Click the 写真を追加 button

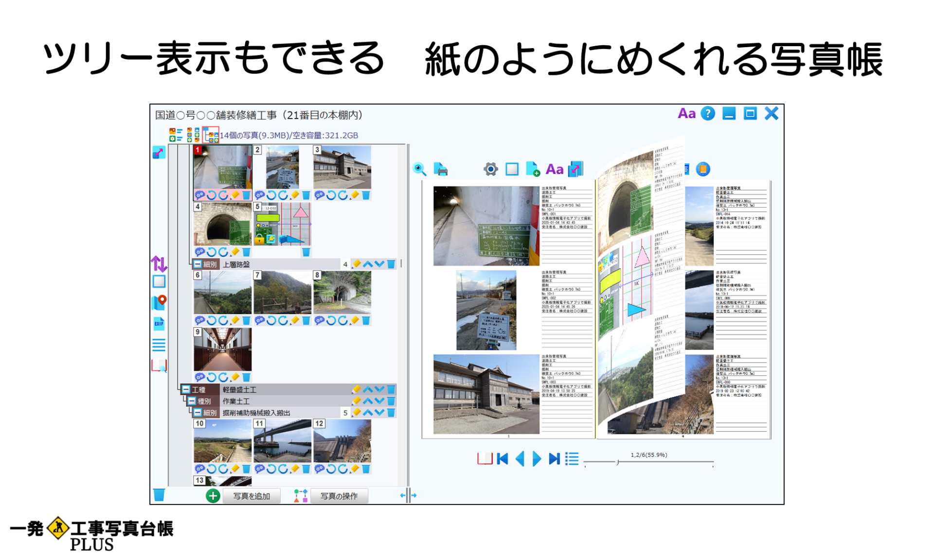252,496
